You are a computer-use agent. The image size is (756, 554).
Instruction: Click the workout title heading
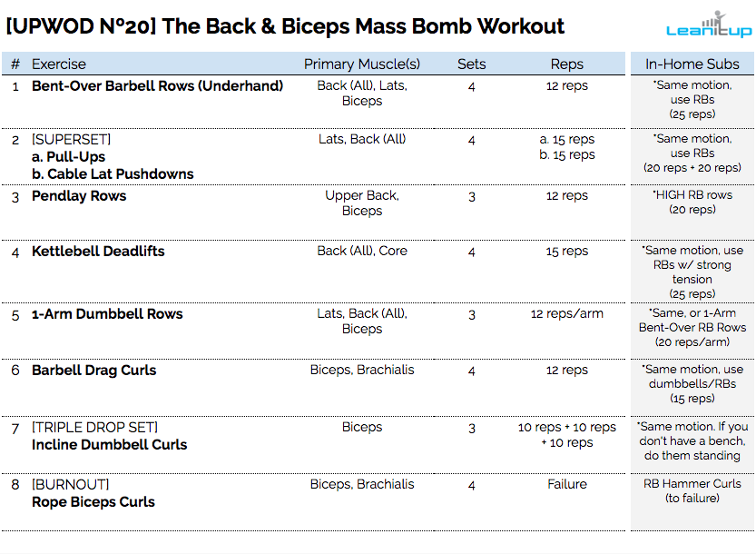pos(285,26)
